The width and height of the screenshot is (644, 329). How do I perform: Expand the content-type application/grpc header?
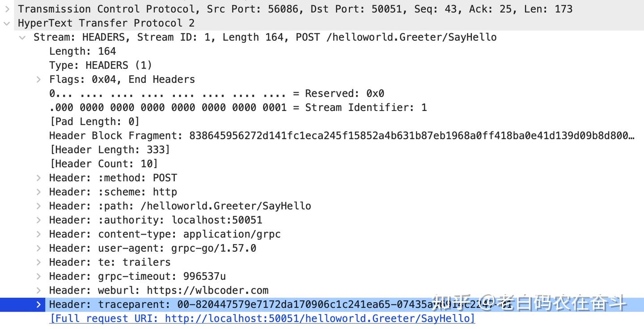click(39, 235)
